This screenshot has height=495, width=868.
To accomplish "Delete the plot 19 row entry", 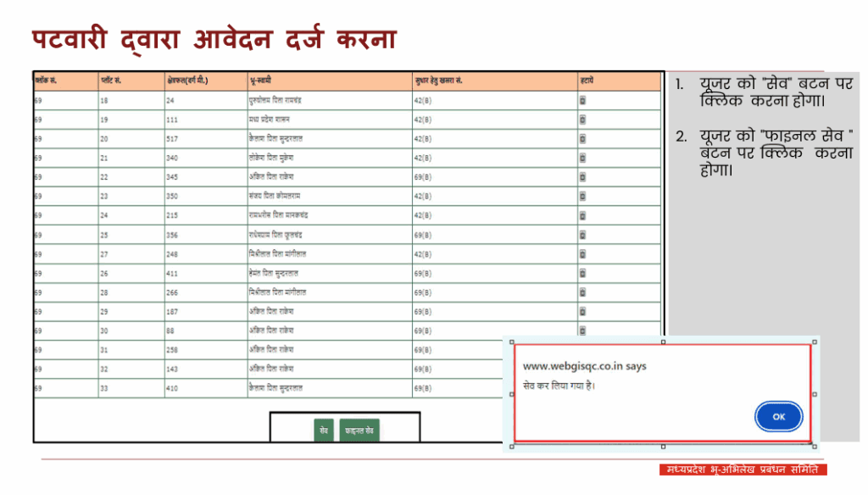I will 582,120.
